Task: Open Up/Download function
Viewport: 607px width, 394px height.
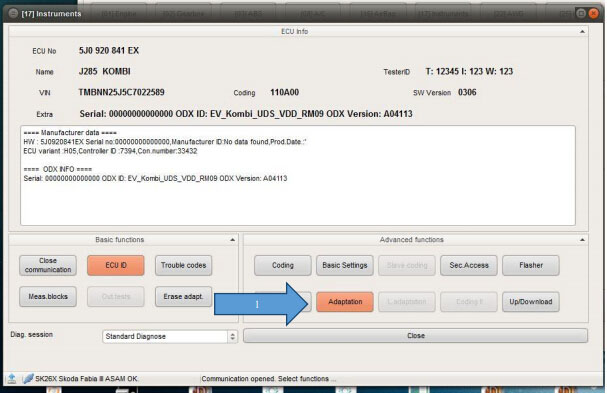Action: coord(531,301)
